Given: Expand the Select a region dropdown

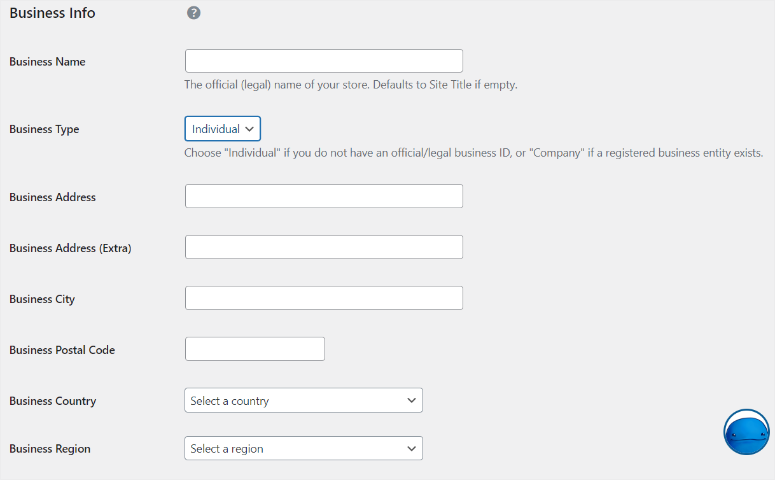Looking at the screenshot, I should pos(303,449).
